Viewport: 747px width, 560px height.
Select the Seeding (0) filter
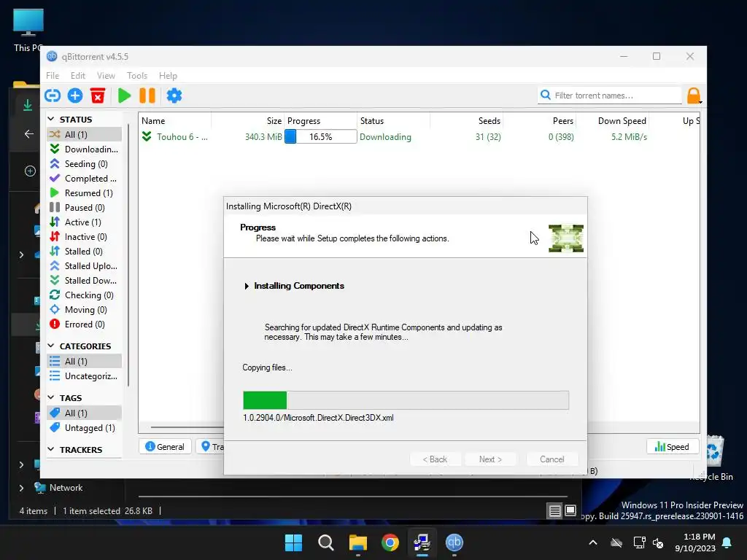coord(85,164)
